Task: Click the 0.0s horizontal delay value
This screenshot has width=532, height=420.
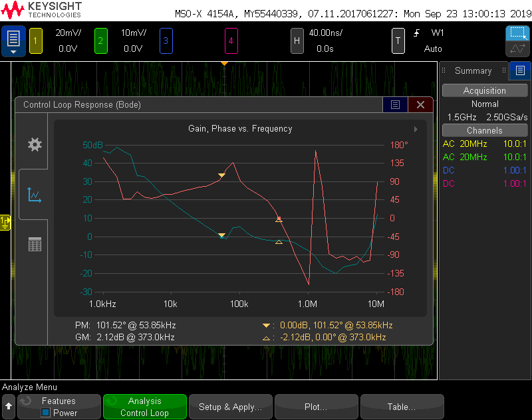Action: pyautogui.click(x=325, y=49)
